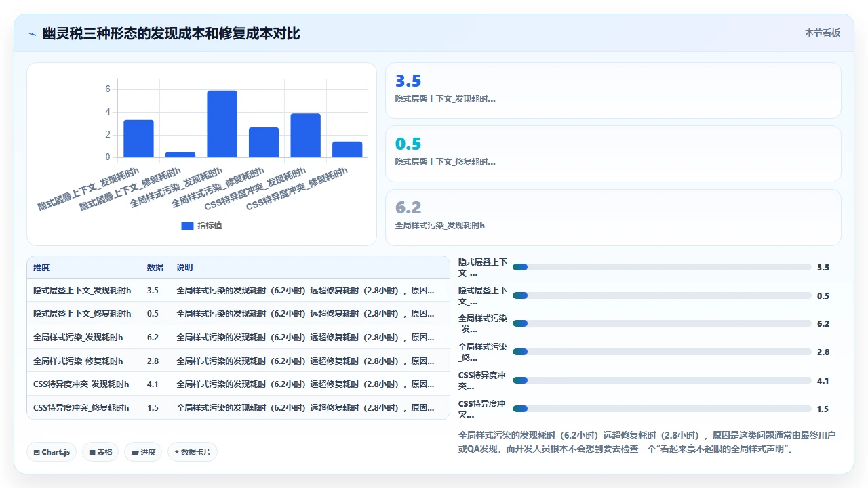This screenshot has width=868, height=488.
Task: Click the dashboard title 幽灵税三种形态的发现成本和修复成本对比
Action: pyautogui.click(x=171, y=34)
